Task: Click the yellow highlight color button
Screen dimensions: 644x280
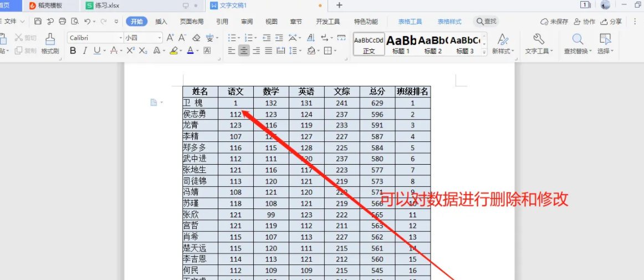Action: click(173, 50)
